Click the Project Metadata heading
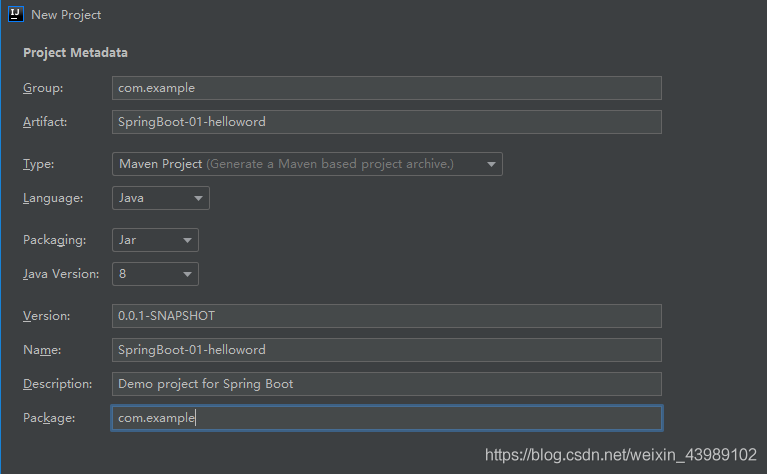 pos(75,53)
